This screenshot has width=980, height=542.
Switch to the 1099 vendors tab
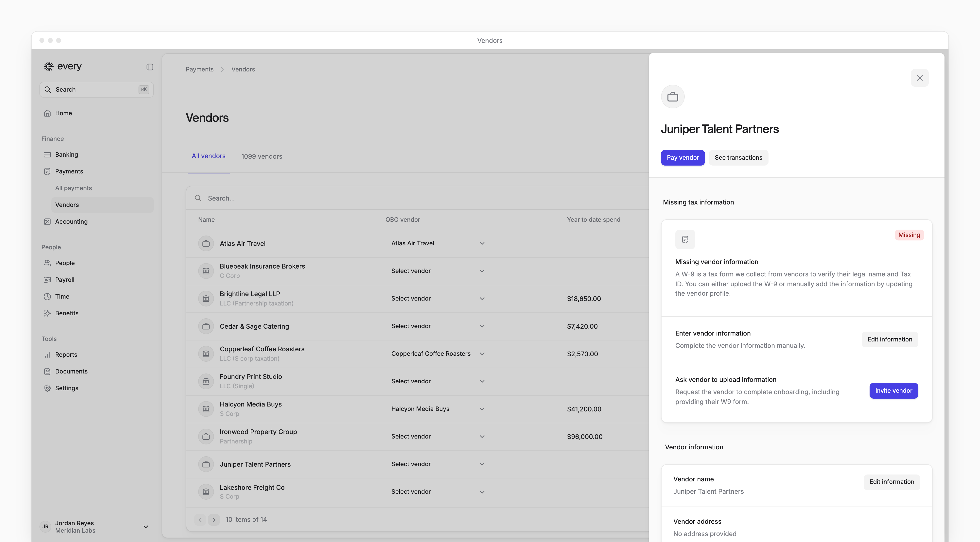(x=262, y=156)
